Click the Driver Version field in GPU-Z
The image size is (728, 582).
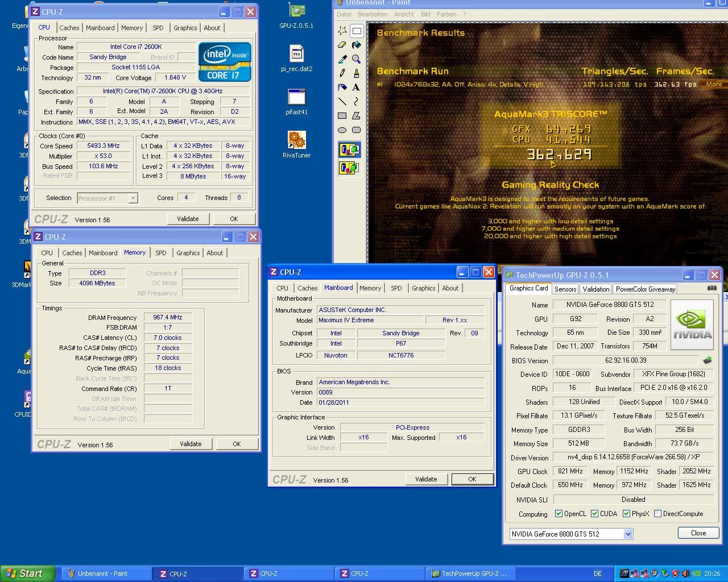(634, 458)
